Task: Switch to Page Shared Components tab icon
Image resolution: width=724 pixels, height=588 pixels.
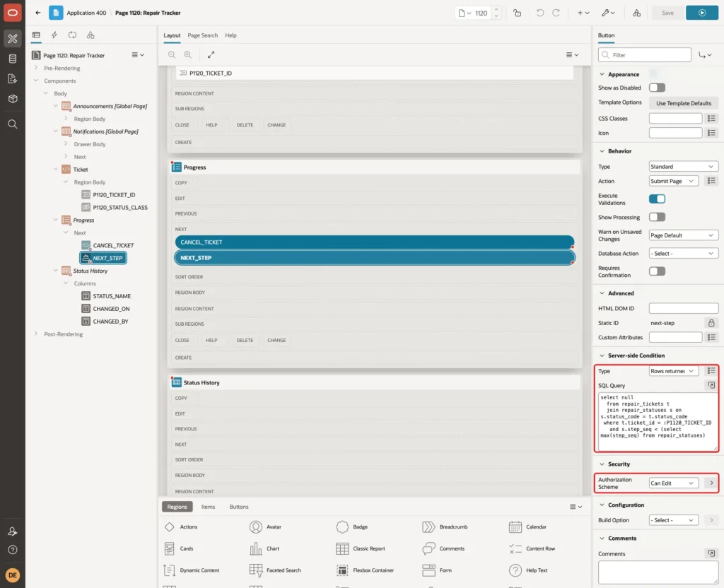Action: (90, 35)
